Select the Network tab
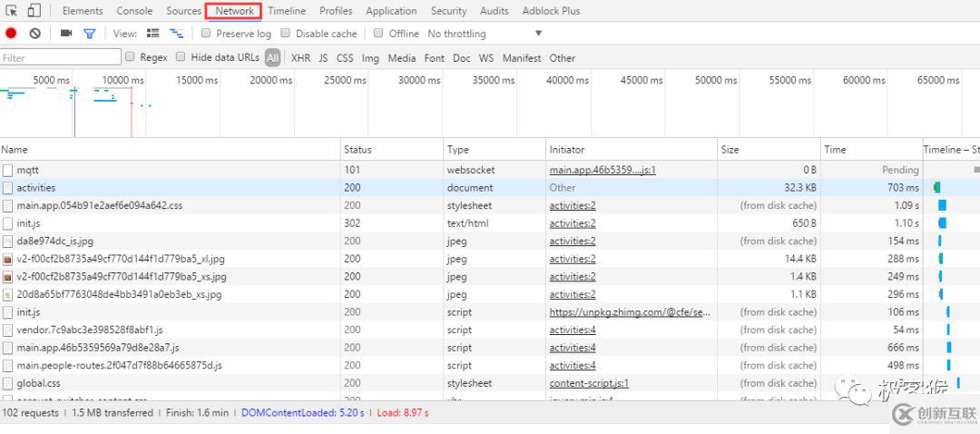980x434 pixels. coord(234,11)
